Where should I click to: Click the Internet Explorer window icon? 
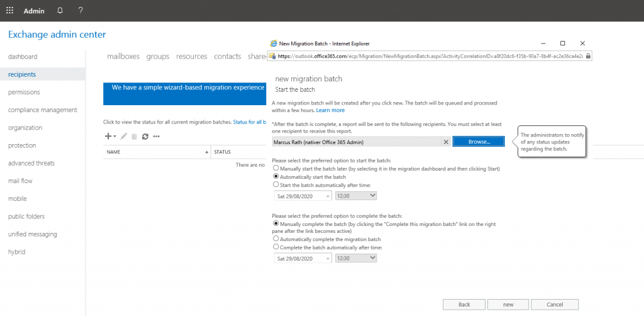(273, 43)
